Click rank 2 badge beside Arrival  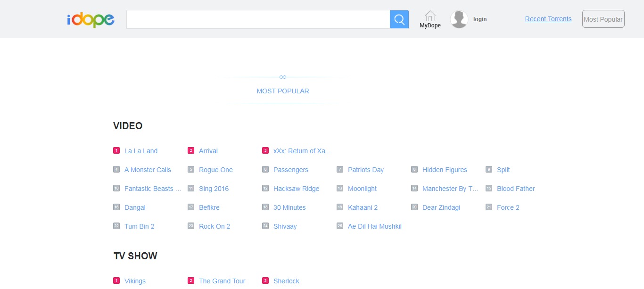pyautogui.click(x=191, y=151)
